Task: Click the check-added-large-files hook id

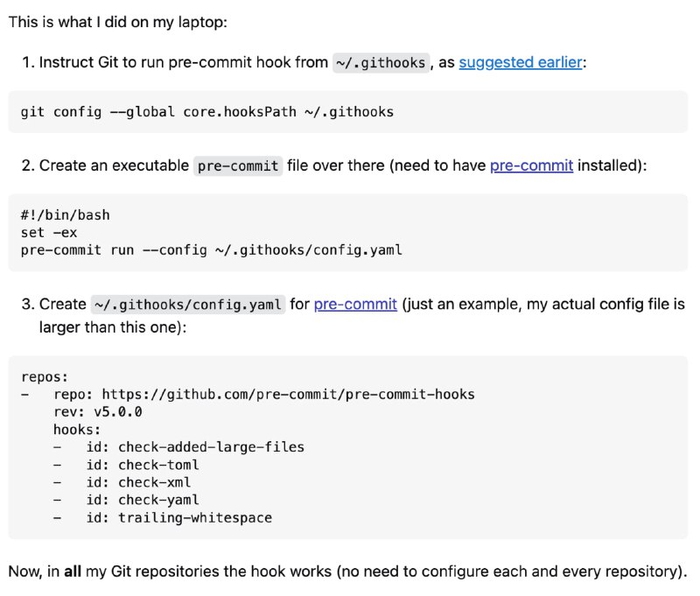Action: 211,447
